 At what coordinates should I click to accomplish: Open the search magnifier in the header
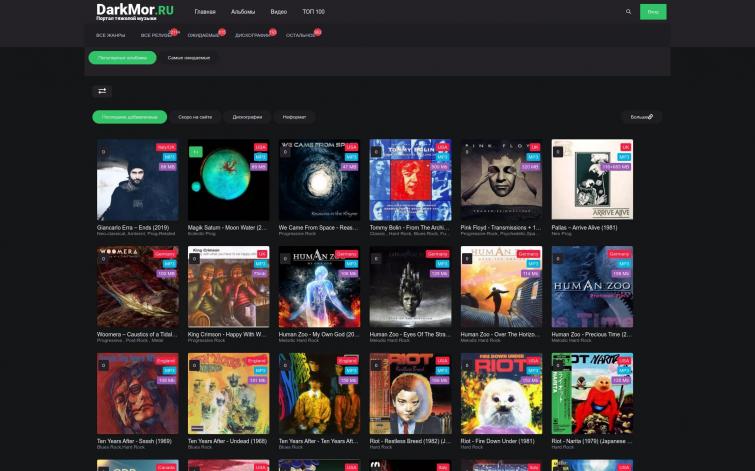[628, 12]
